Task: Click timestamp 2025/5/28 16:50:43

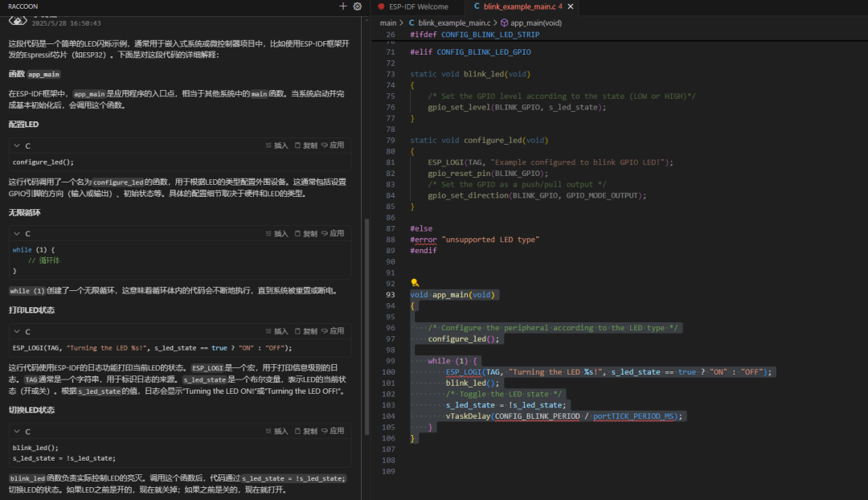Action: coord(67,23)
